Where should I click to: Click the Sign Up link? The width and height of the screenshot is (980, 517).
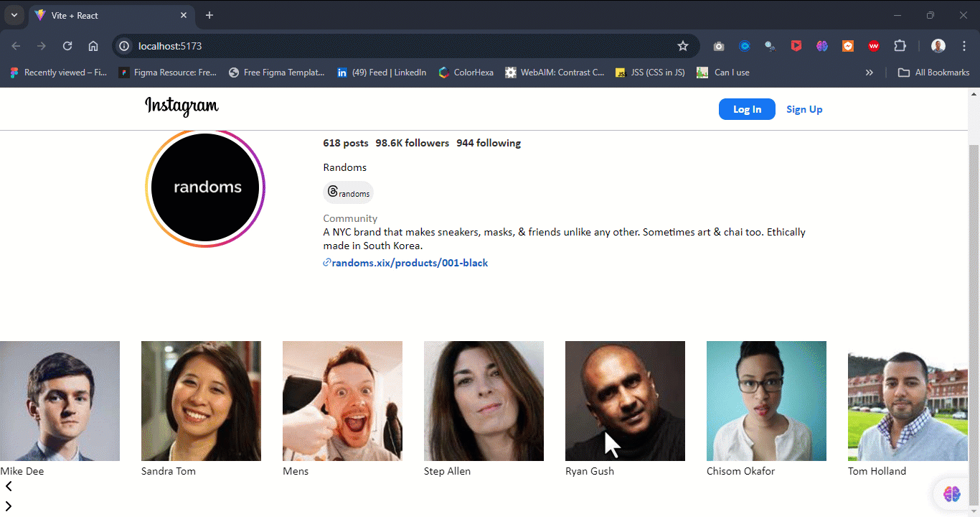pos(804,109)
